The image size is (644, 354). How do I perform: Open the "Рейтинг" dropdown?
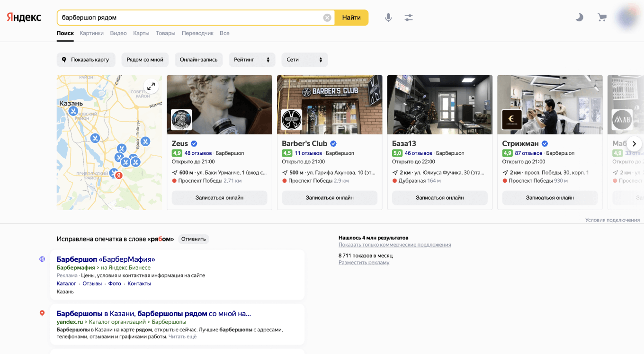click(252, 60)
